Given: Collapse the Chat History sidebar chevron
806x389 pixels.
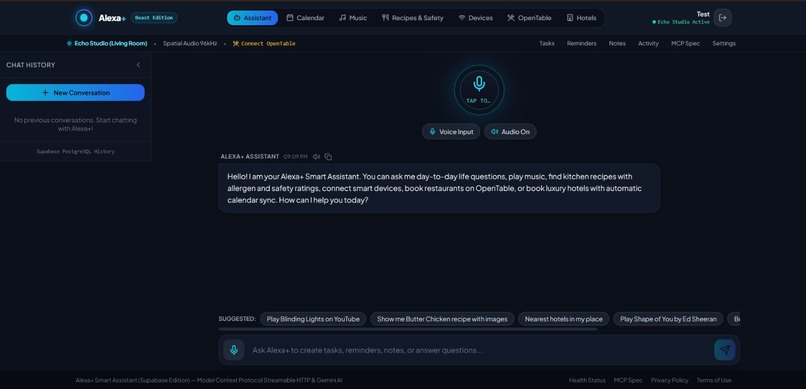Looking at the screenshot, I should [x=138, y=65].
